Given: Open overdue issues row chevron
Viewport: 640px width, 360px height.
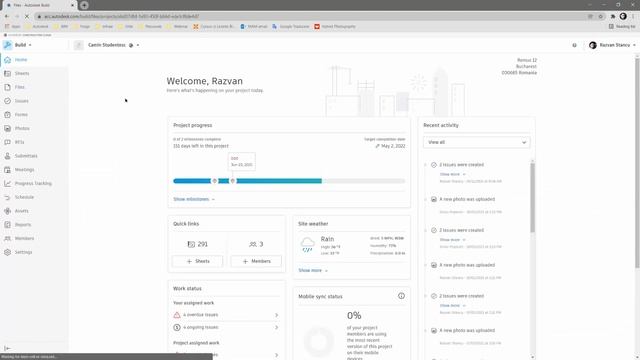Looking at the screenshot, I should click(x=276, y=315).
